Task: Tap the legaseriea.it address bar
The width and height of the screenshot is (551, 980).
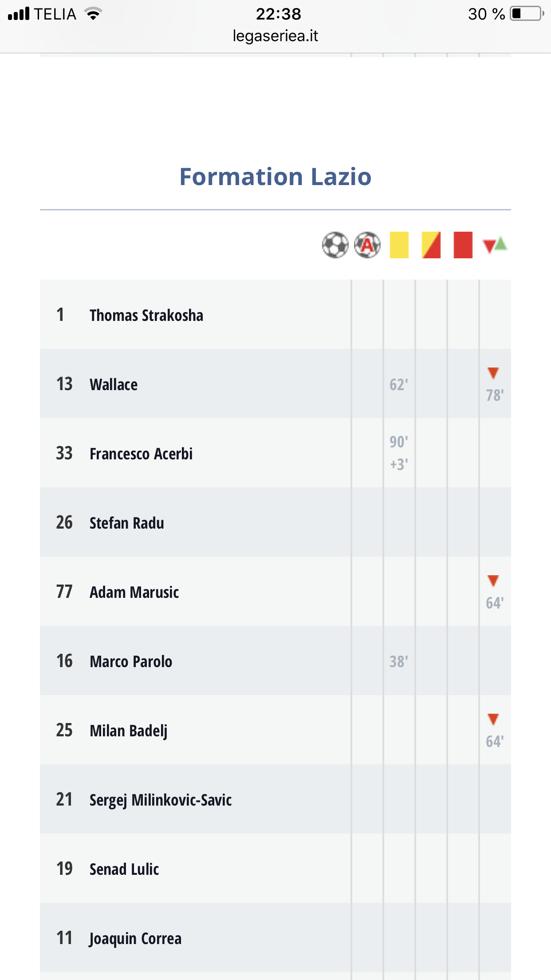Action: click(x=275, y=36)
